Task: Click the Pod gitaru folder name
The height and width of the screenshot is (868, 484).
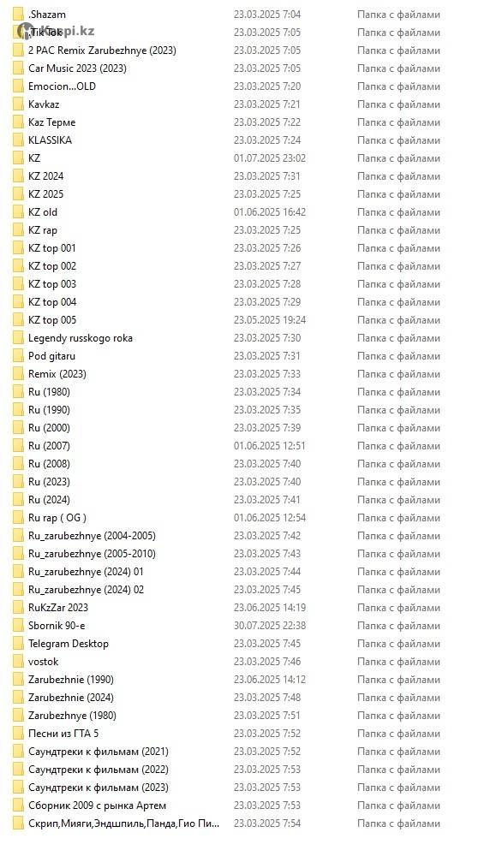Action: 51,356
